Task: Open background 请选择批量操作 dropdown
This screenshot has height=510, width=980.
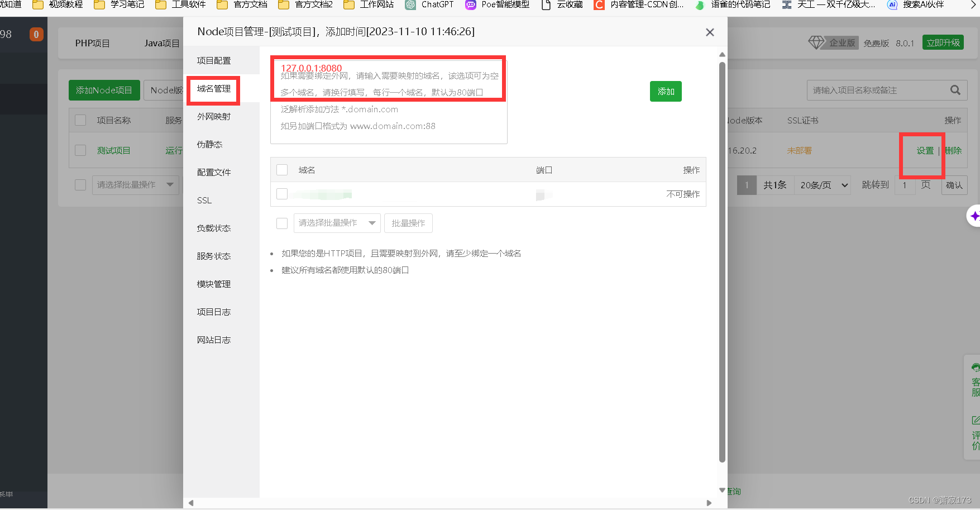Action: [x=135, y=185]
